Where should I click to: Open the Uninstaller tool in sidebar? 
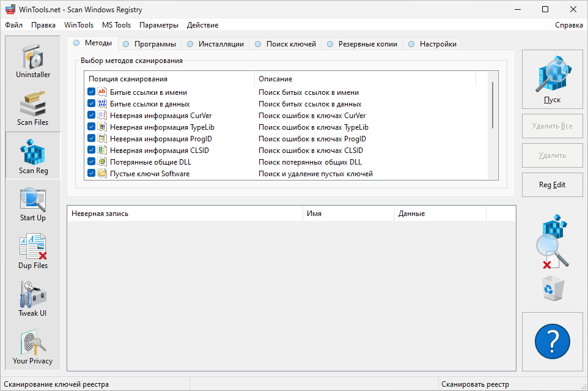[33, 61]
